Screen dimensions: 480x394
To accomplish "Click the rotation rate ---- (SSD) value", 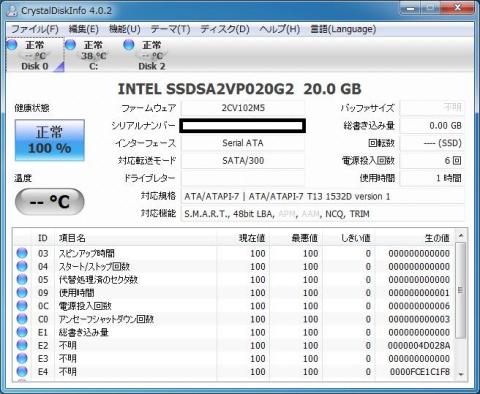I will click(x=432, y=143).
